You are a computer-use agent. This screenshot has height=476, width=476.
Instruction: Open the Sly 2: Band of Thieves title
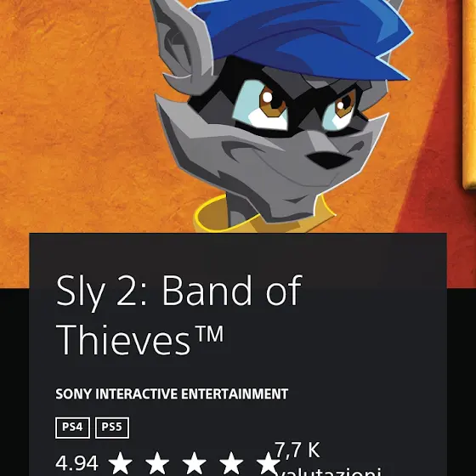pyautogui.click(x=179, y=314)
